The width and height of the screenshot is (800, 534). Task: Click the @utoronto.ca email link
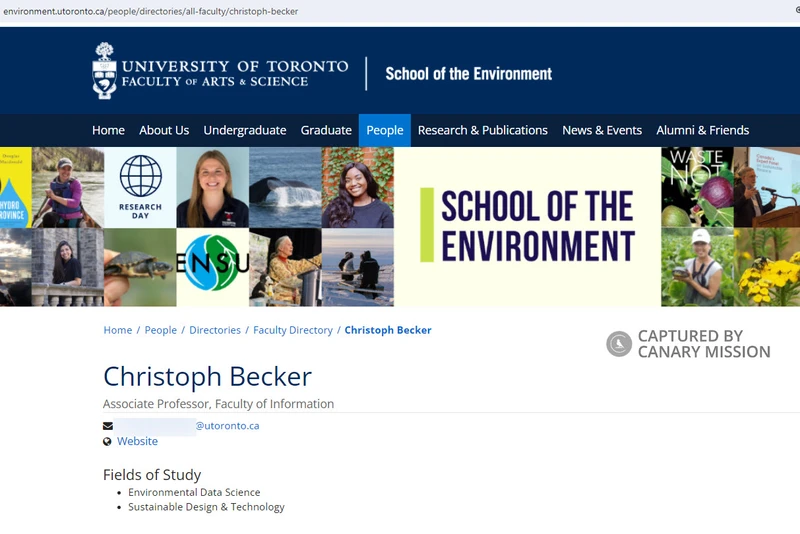(x=228, y=426)
